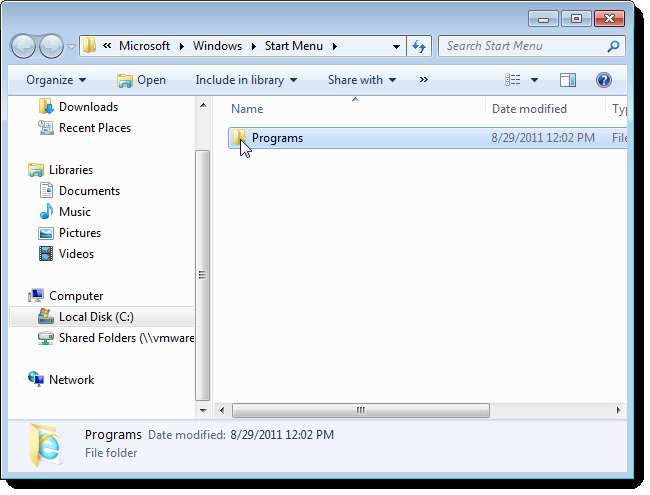Click the Computer monitor icon

36,296
